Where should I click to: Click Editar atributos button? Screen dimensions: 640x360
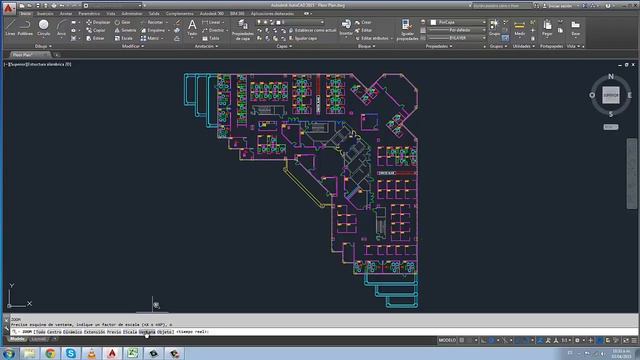coord(371,38)
